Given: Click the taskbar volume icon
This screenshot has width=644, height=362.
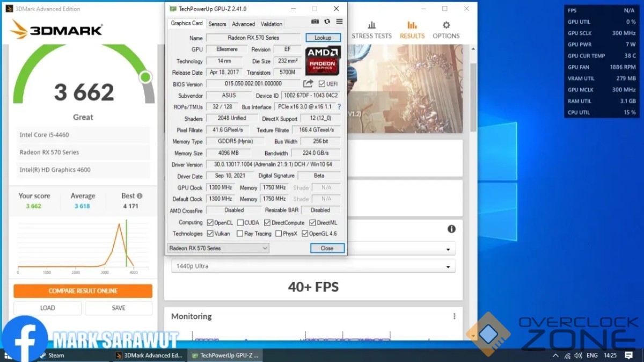Looking at the screenshot, I should click(577, 356).
